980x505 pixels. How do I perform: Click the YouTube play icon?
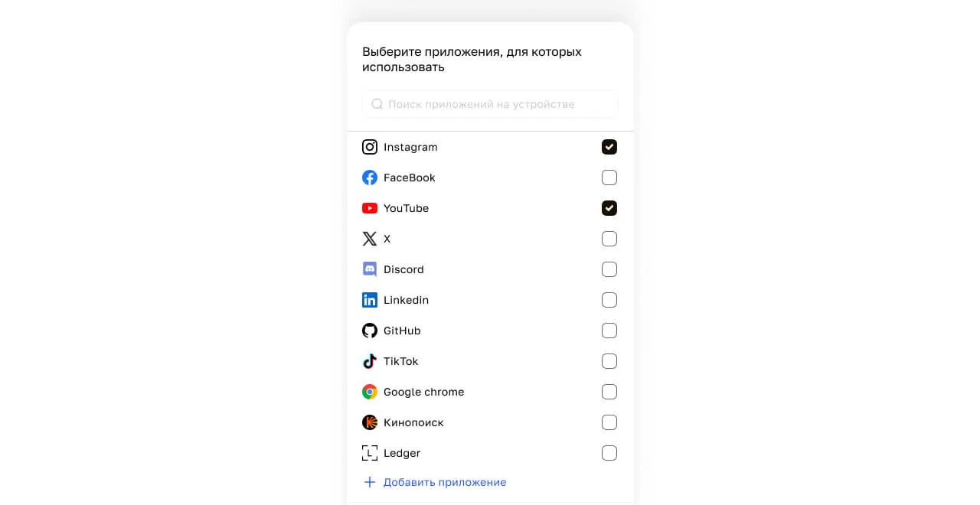click(370, 208)
